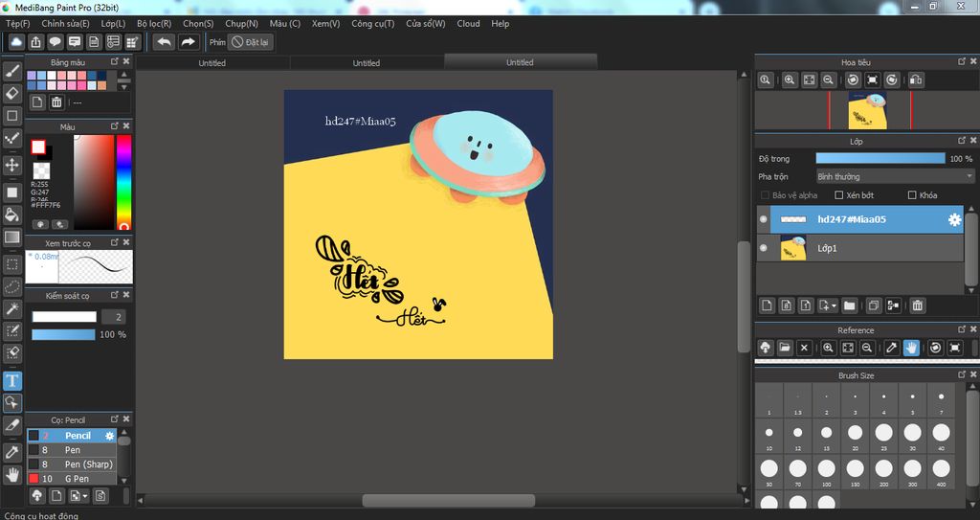Select the transparent color swatch
The width and height of the screenshot is (980, 520).
click(41, 170)
